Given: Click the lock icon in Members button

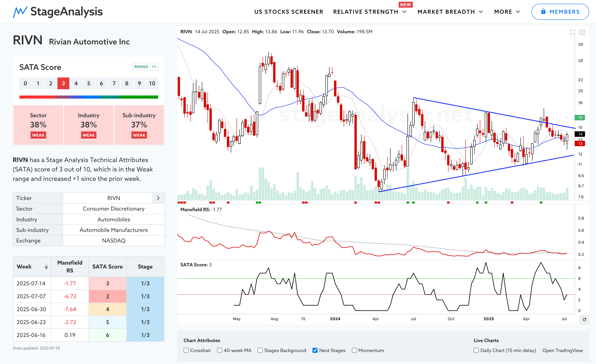Looking at the screenshot, I should pyautogui.click(x=543, y=12).
